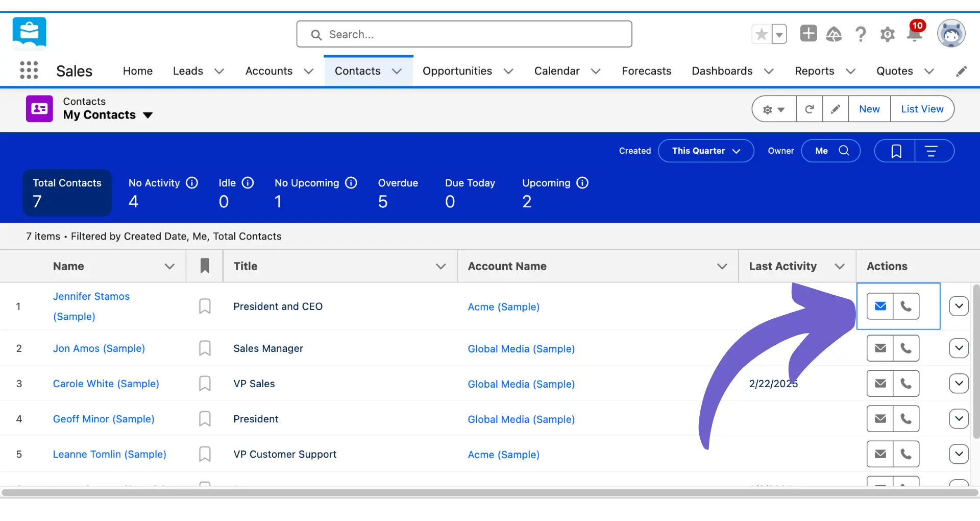Open the user profile avatar
Image resolution: width=980 pixels, height=521 pixels.
point(951,34)
